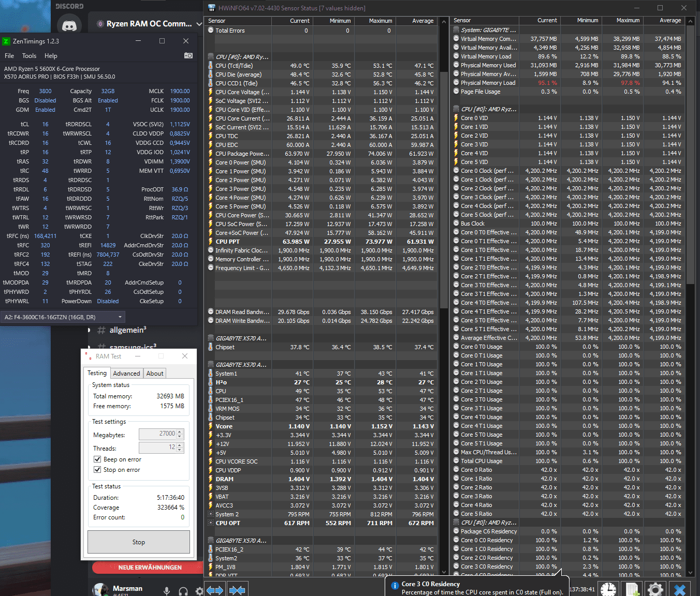Click HWiNFO expand columns arrows icon
This screenshot has height=596, width=700.
[215, 590]
